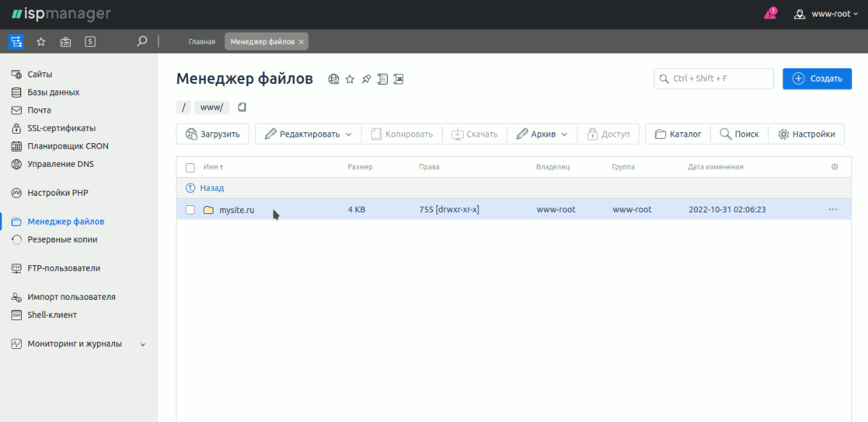
Task: Open Базы данных in the sidebar
Action: tap(54, 92)
